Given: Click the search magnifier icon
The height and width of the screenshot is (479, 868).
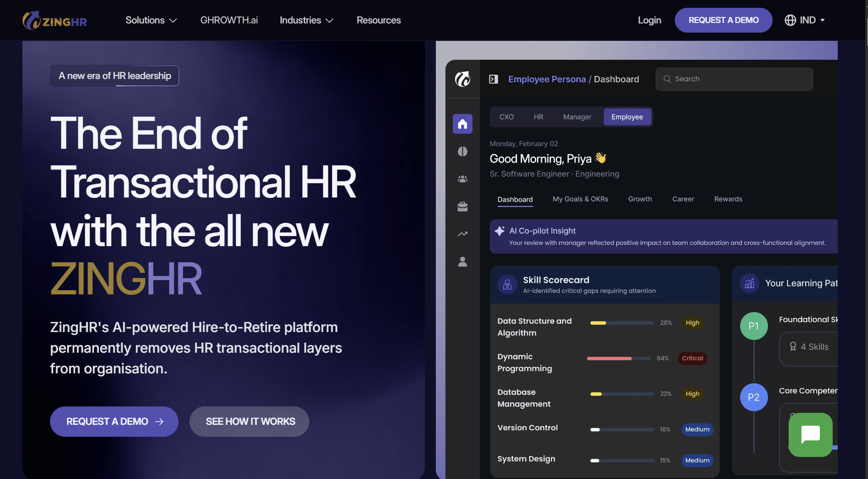Looking at the screenshot, I should [x=667, y=79].
